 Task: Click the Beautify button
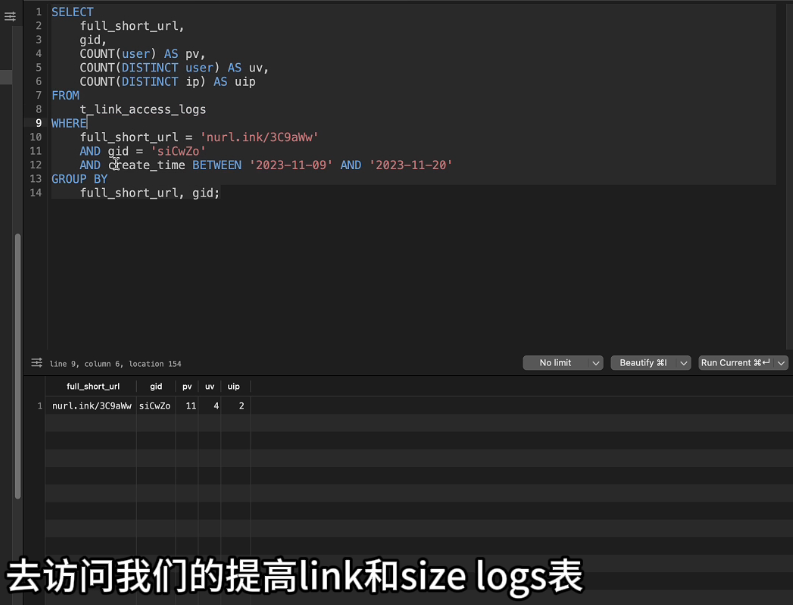click(643, 363)
